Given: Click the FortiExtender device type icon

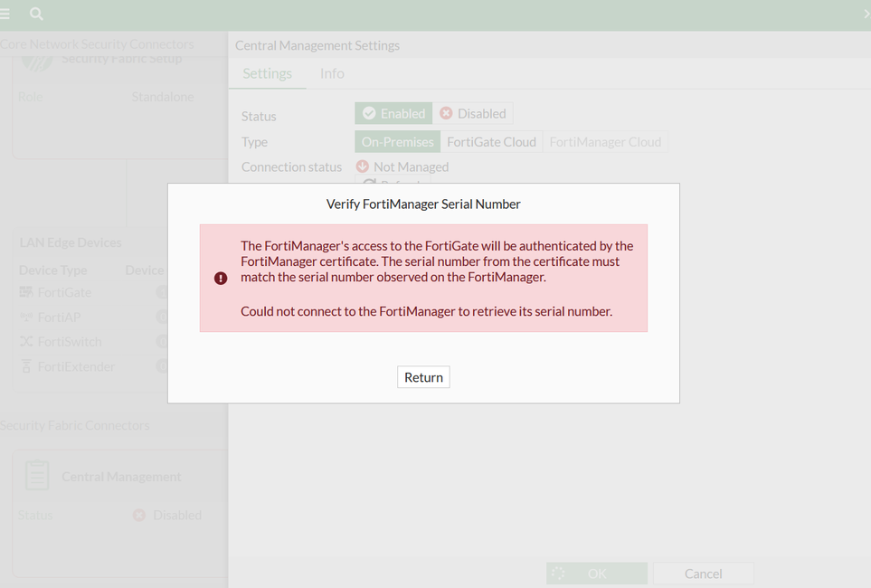Looking at the screenshot, I should pyautogui.click(x=26, y=366).
